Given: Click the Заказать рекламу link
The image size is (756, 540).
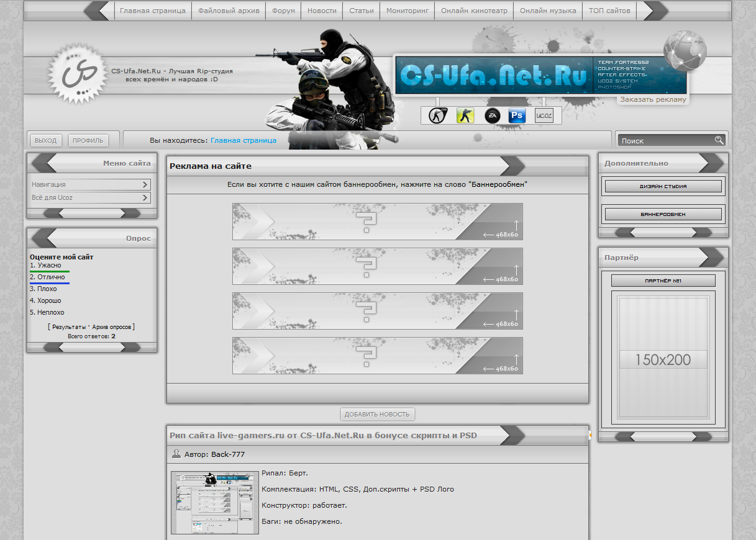Looking at the screenshot, I should 654,99.
